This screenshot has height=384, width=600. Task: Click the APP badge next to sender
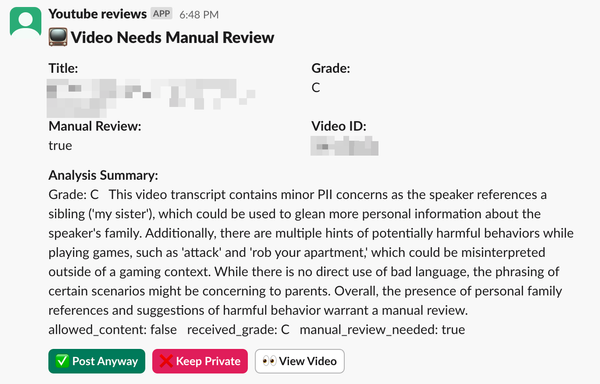[x=161, y=14]
